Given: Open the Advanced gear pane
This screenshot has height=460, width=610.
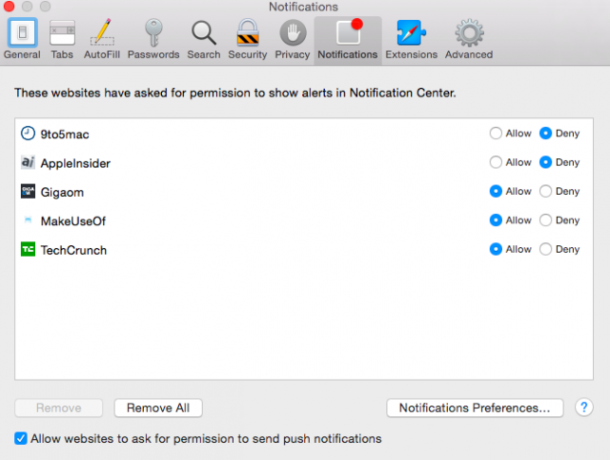Looking at the screenshot, I should click(x=469, y=39).
